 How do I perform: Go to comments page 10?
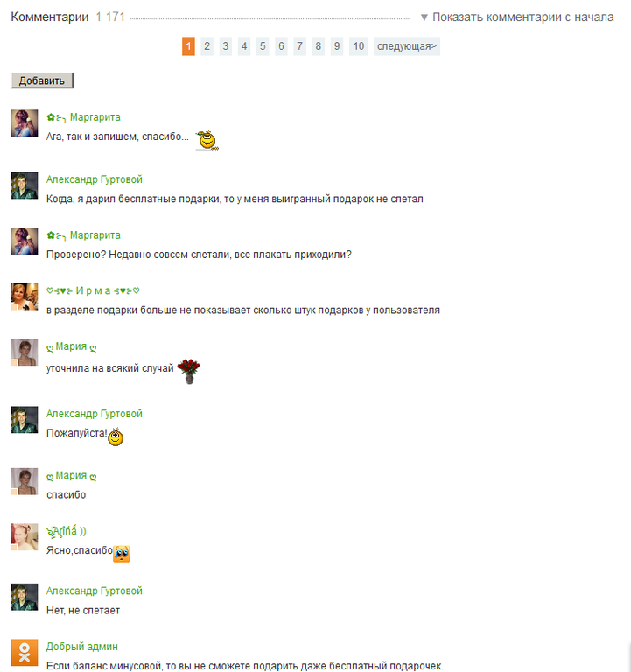[x=358, y=46]
